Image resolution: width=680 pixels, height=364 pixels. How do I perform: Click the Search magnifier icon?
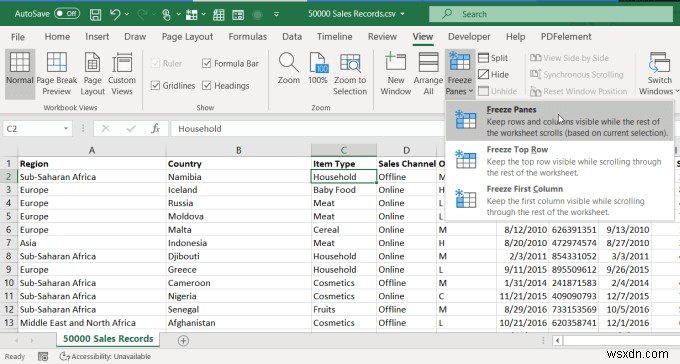447,14
